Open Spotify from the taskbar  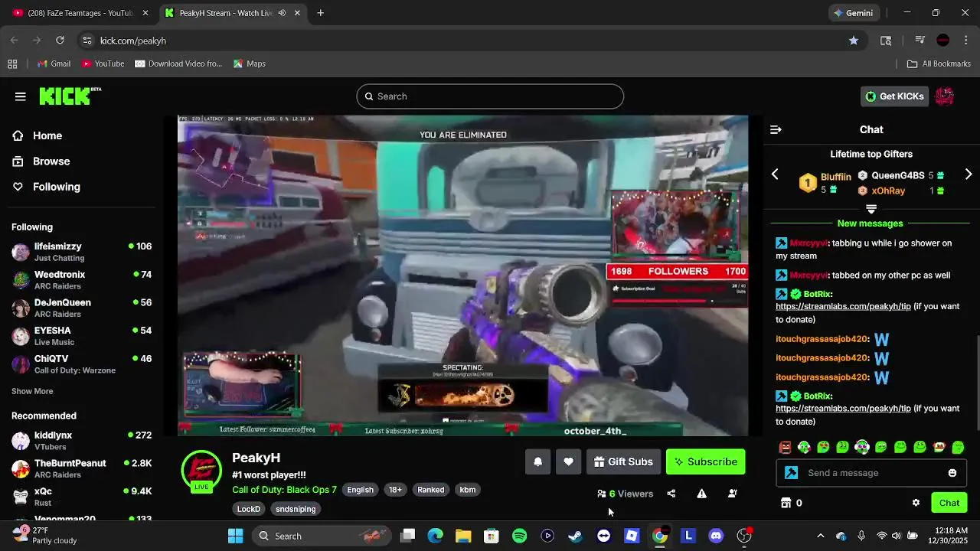(x=519, y=536)
